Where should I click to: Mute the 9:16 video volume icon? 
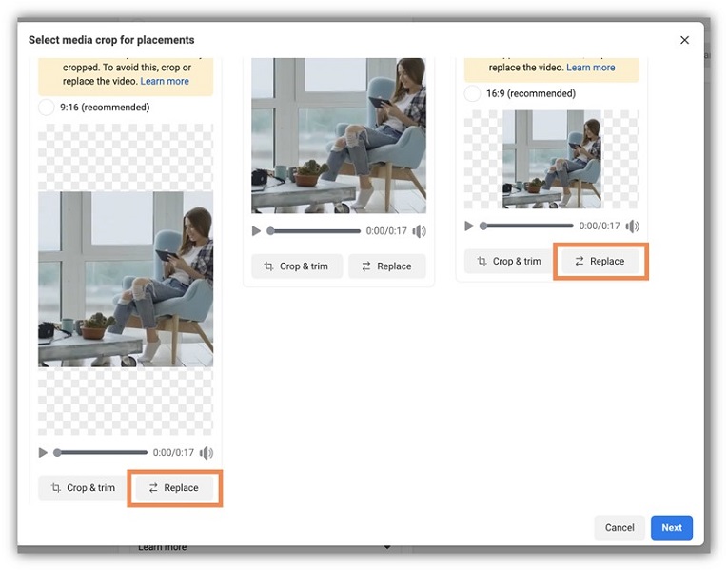point(207,453)
